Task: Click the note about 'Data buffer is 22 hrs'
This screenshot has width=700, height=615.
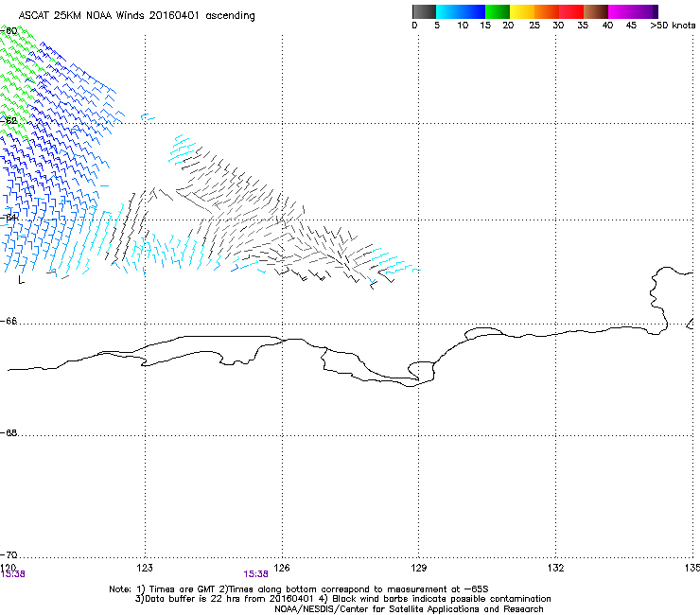Action: tap(342, 599)
